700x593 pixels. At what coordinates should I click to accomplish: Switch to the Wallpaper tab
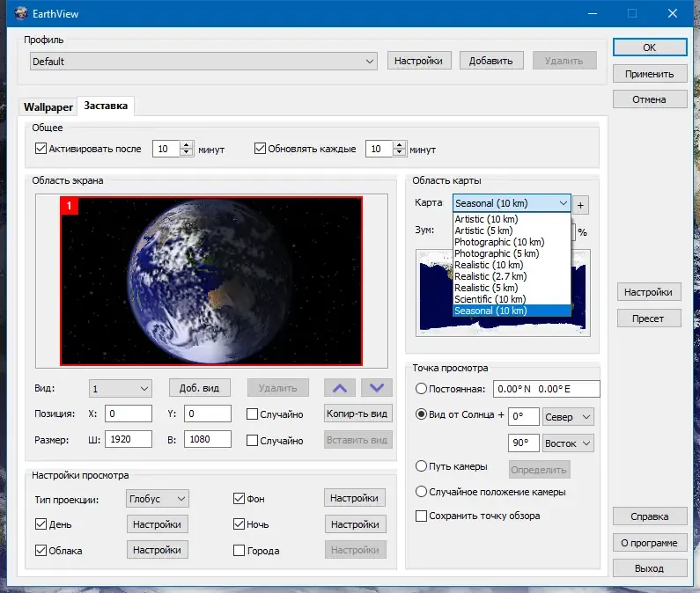48,107
